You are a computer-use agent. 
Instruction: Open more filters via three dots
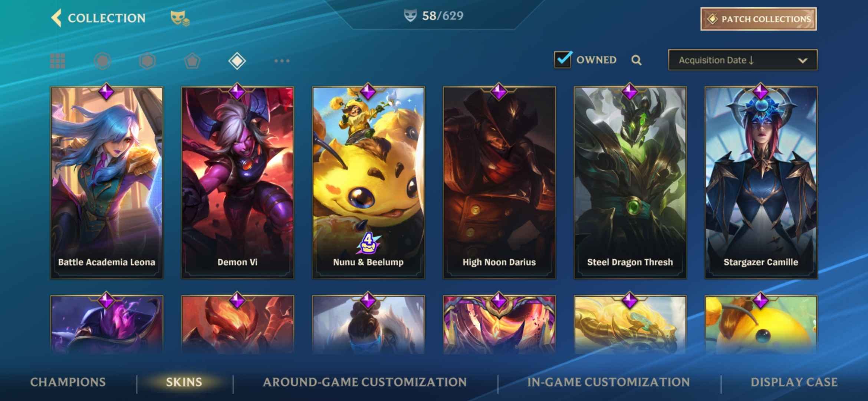pyautogui.click(x=282, y=61)
